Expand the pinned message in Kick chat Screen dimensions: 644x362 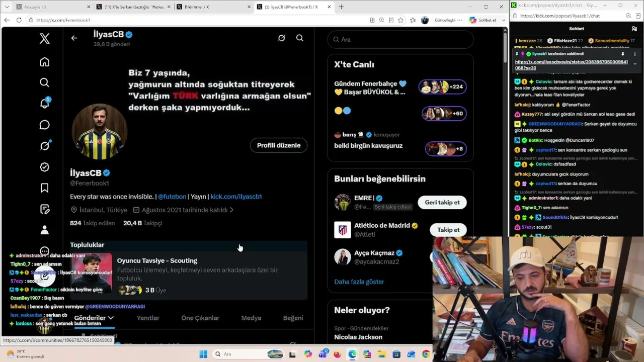pyautogui.click(x=634, y=64)
